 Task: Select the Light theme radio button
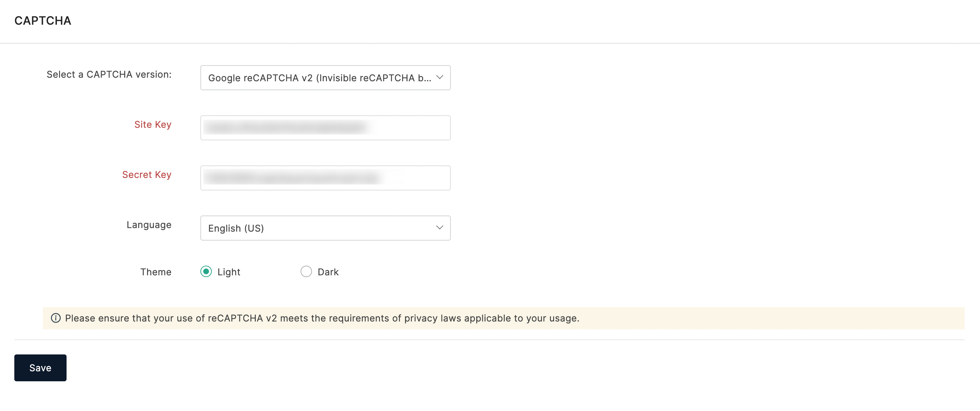coord(206,271)
